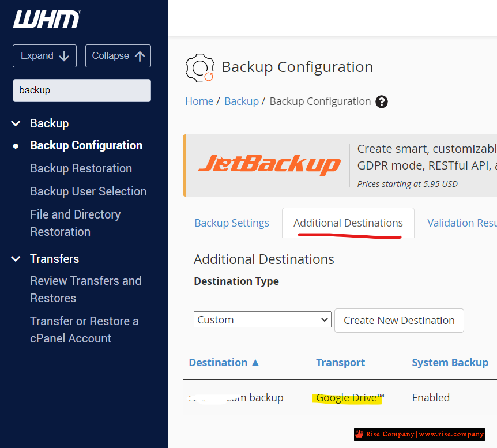The width and height of the screenshot is (497, 448).
Task: Click the Enabled system backup cell
Action: pyautogui.click(x=431, y=398)
